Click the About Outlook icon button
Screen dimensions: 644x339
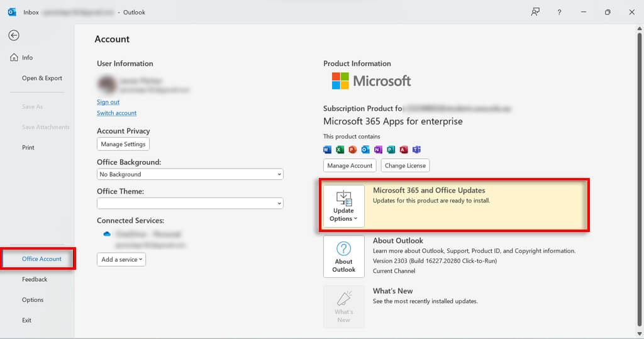point(343,257)
